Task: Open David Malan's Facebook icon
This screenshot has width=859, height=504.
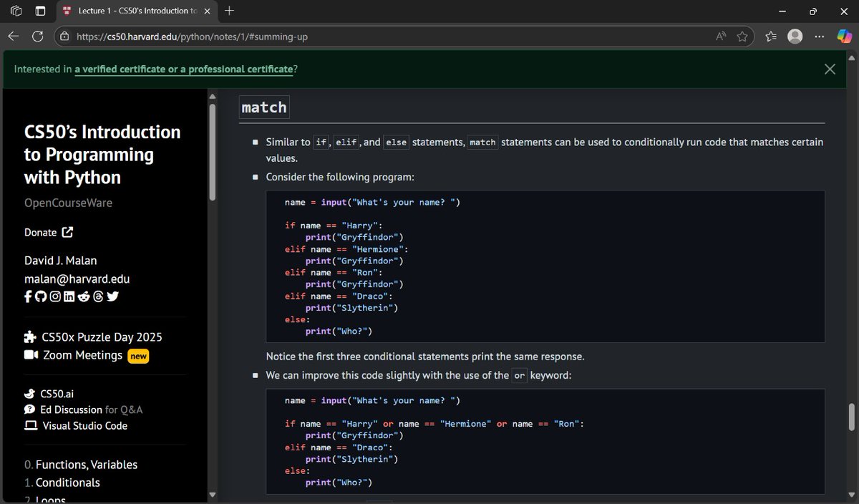Action: [x=28, y=297]
